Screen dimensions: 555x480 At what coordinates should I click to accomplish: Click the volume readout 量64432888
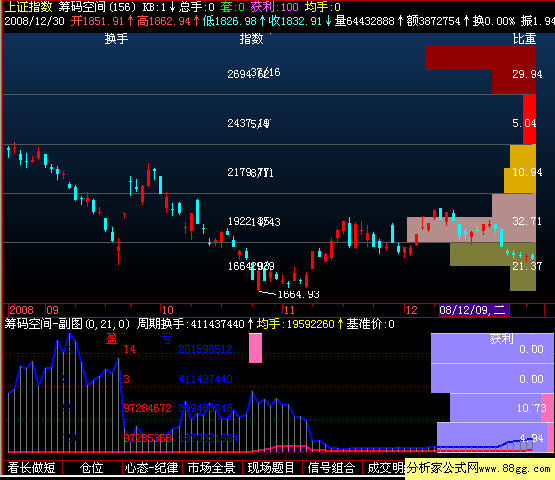point(364,21)
